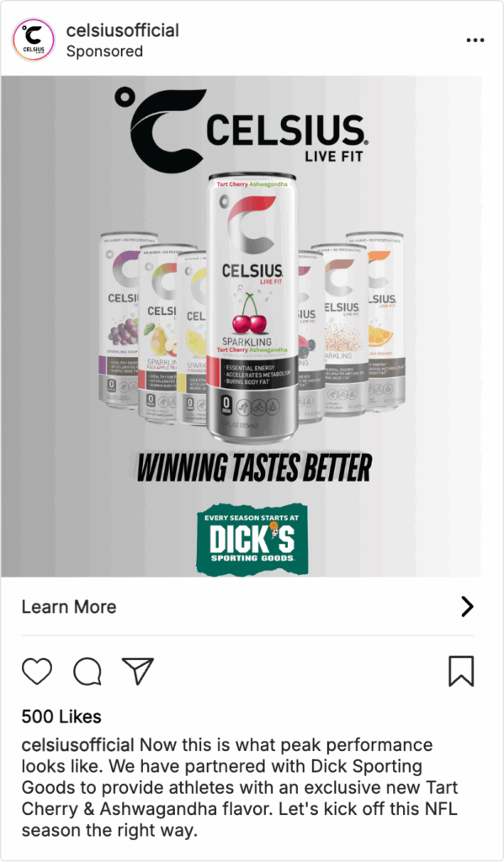Like the post with the heart icon

(x=37, y=671)
